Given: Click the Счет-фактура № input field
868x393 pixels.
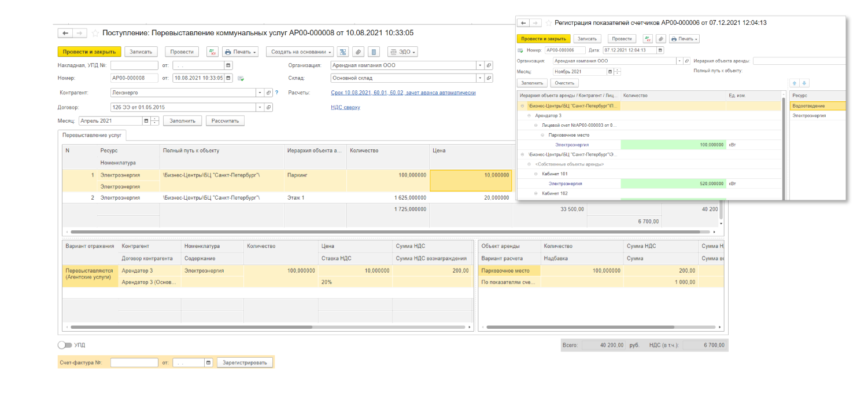Looking at the screenshot, I should click(134, 362).
